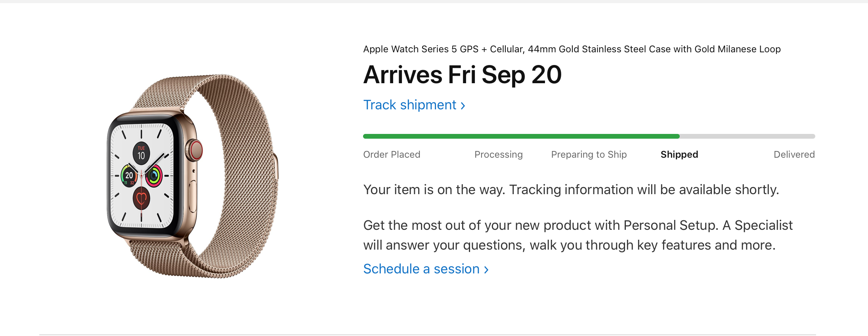This screenshot has height=336, width=868.
Task: Select the Shipped status label
Action: coord(679,155)
